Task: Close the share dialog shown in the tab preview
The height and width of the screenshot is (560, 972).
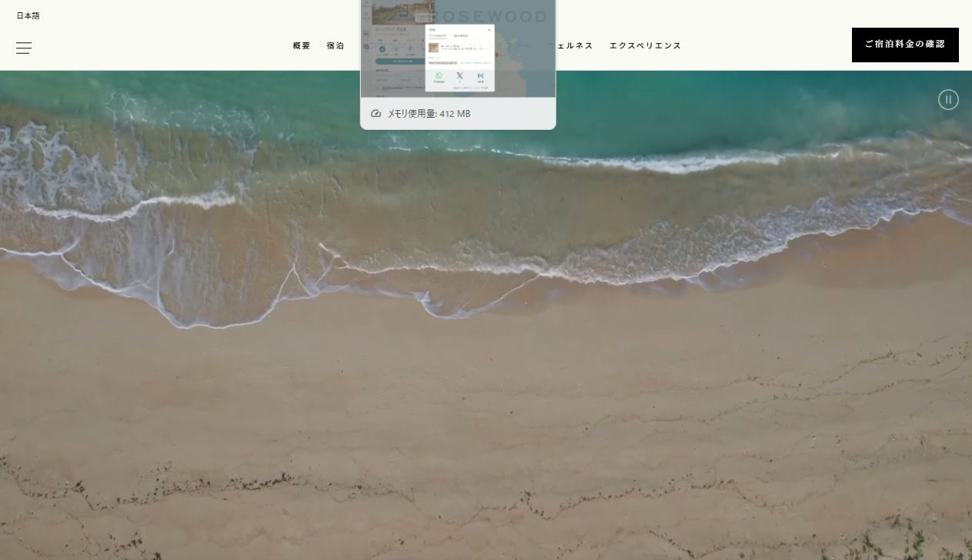Action: [489, 30]
